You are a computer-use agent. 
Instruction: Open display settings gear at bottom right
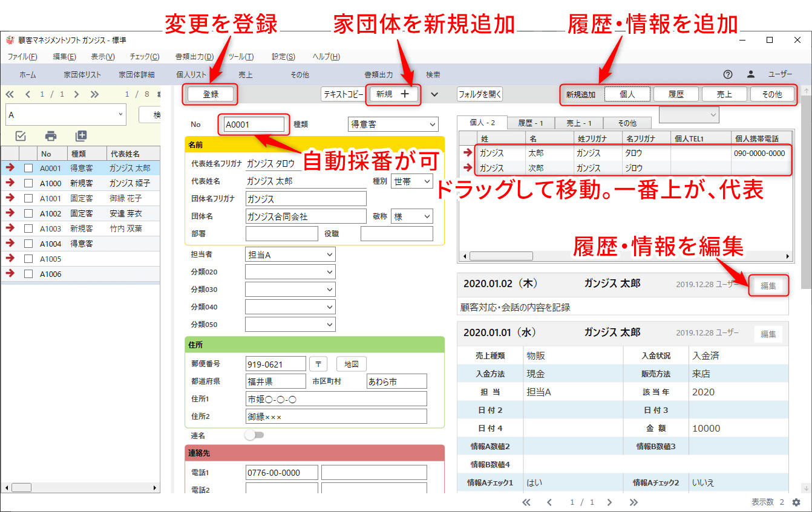point(796,502)
